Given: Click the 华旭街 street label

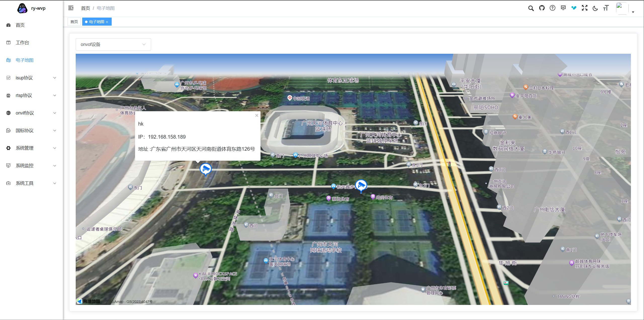Looking at the screenshot, I should click(x=508, y=263).
